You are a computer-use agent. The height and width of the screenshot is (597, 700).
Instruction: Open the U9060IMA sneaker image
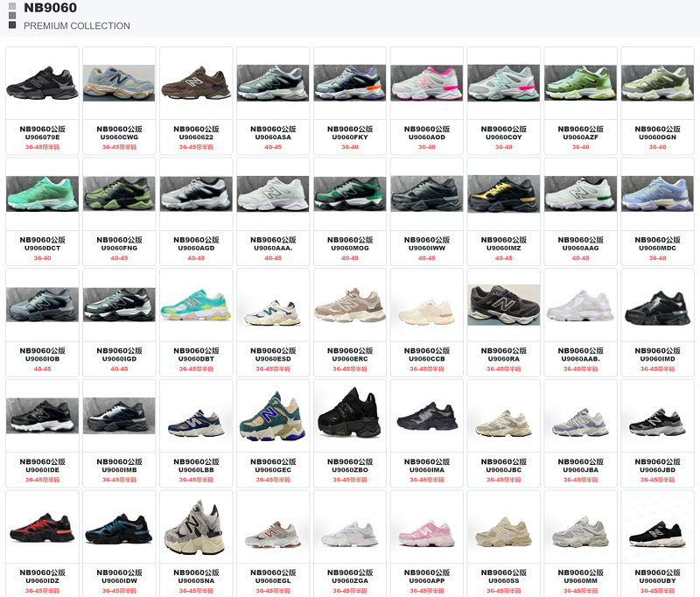click(427, 416)
